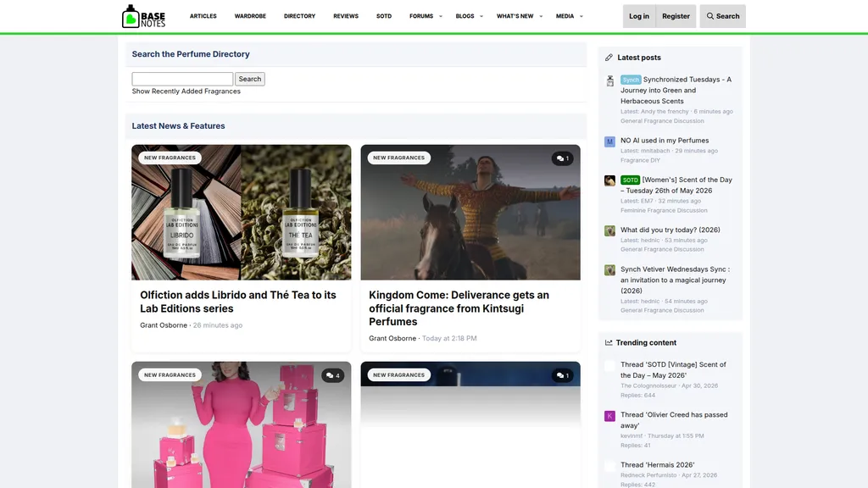Open the SOTD menu item
868x488 pixels.
click(384, 16)
